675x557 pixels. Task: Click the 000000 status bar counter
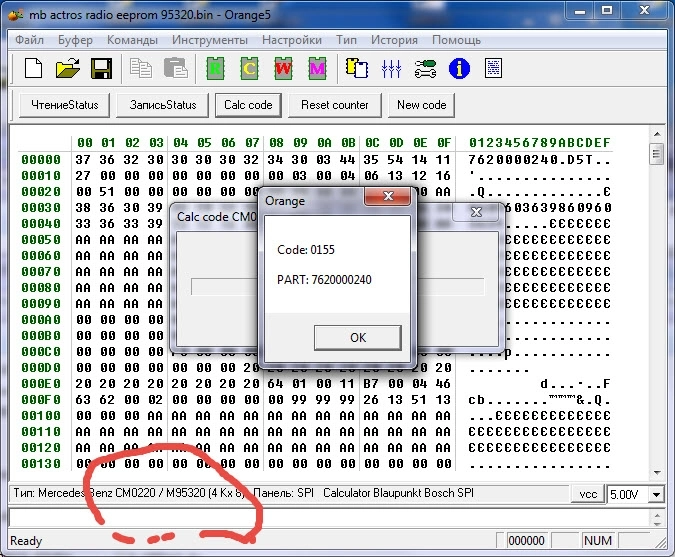pyautogui.click(x=526, y=541)
